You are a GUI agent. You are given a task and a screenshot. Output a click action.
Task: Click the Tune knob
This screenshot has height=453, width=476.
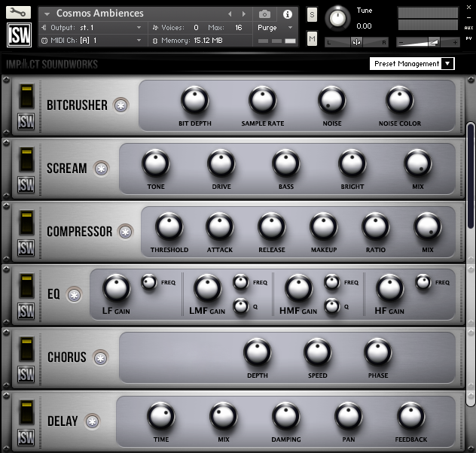[337, 18]
